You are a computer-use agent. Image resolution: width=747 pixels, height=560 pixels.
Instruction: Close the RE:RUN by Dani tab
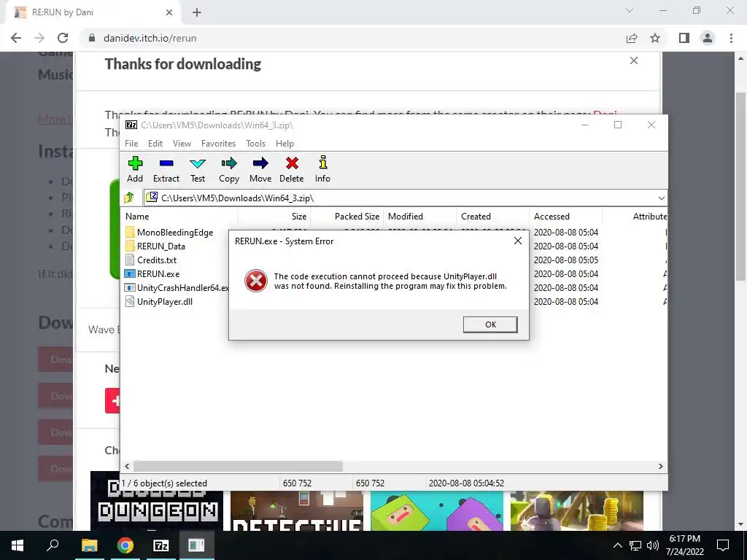pos(169,12)
